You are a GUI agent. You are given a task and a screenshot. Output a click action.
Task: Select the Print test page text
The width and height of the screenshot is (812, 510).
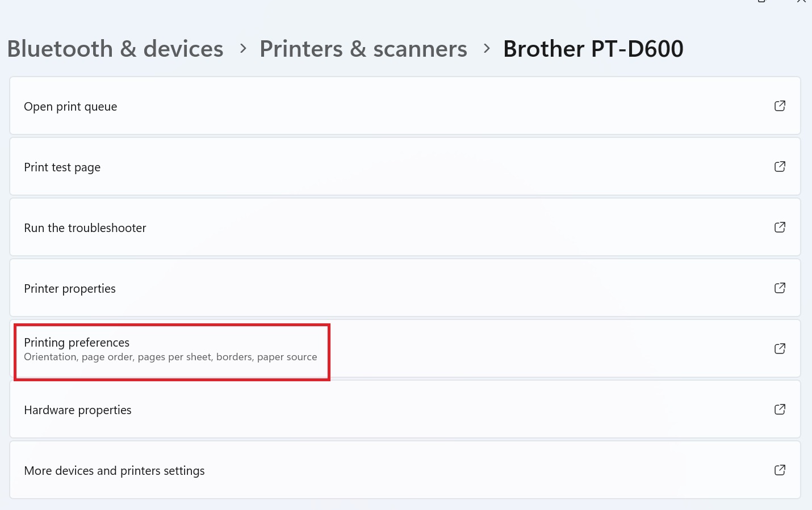pyautogui.click(x=62, y=167)
